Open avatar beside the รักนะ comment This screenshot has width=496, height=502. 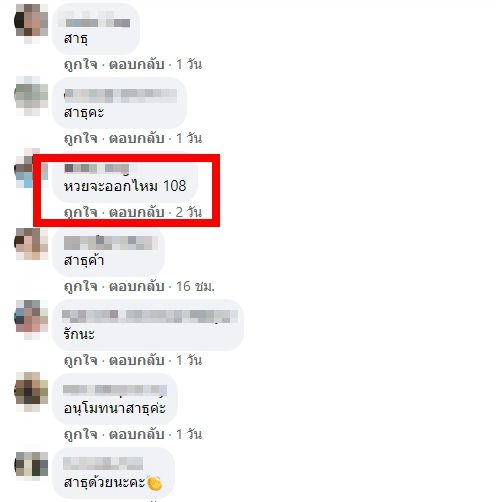(x=32, y=318)
